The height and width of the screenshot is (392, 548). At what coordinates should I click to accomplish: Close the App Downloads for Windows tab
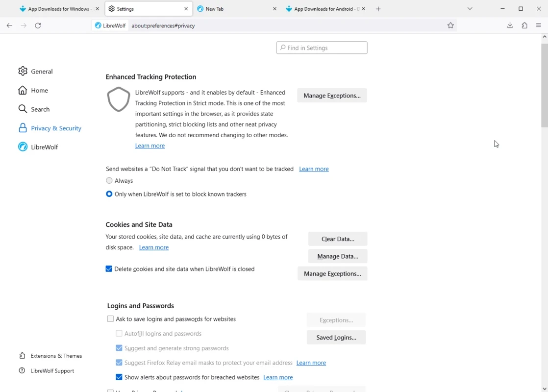pos(98,9)
